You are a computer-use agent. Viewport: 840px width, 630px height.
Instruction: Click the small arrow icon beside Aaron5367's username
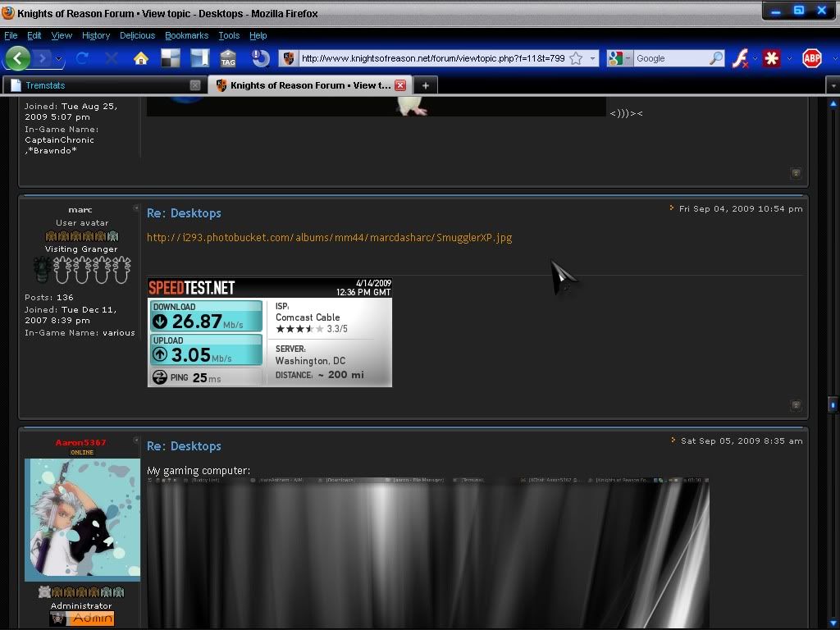136,440
